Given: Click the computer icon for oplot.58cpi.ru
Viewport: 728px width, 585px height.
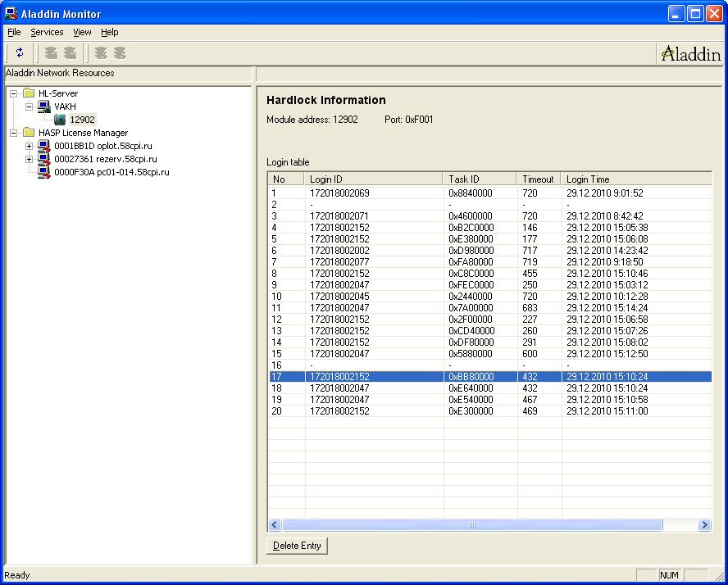Looking at the screenshot, I should [x=44, y=146].
